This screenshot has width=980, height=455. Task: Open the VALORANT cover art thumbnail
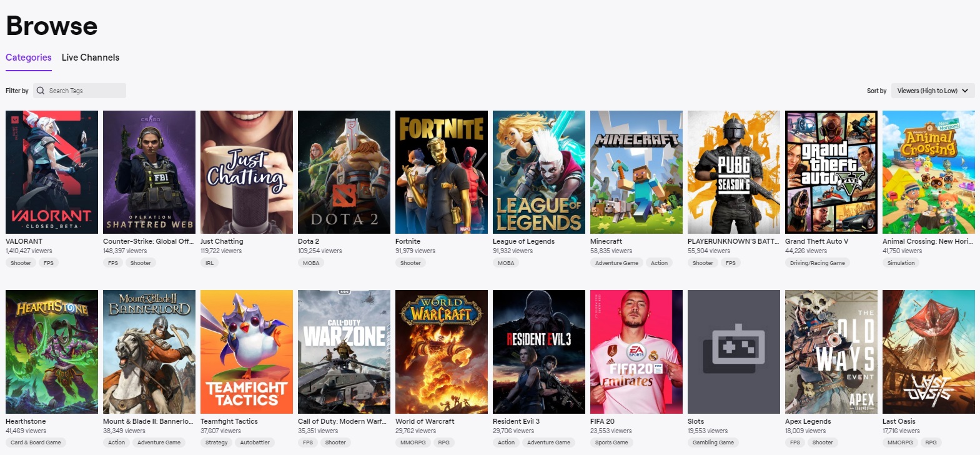[x=52, y=172]
